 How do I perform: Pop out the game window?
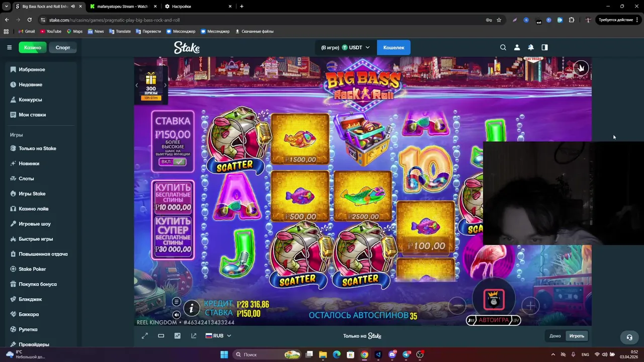[x=194, y=336]
